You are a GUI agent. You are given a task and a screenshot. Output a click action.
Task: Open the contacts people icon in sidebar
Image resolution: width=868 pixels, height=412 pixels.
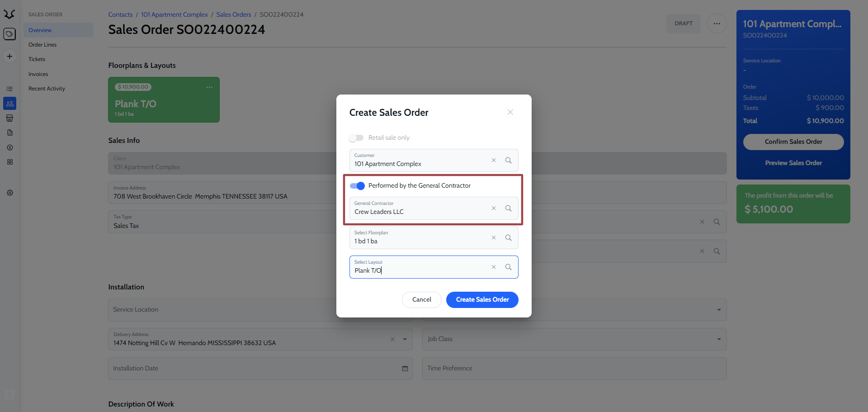tap(9, 104)
